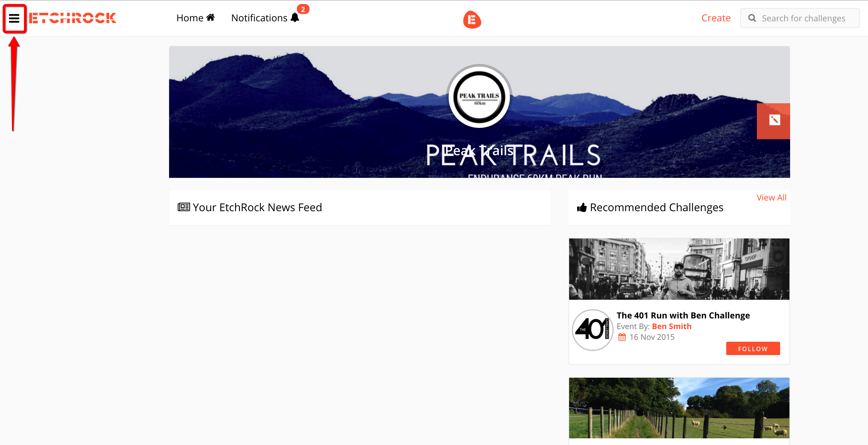Follow The 401 Run with Ben Challenge
Image resolution: width=868 pixels, height=445 pixels.
point(753,349)
